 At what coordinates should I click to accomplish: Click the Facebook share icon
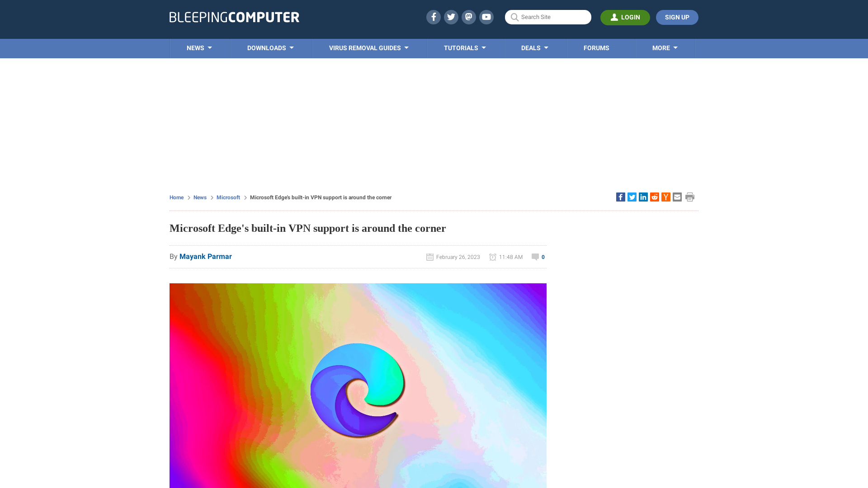pos(620,197)
